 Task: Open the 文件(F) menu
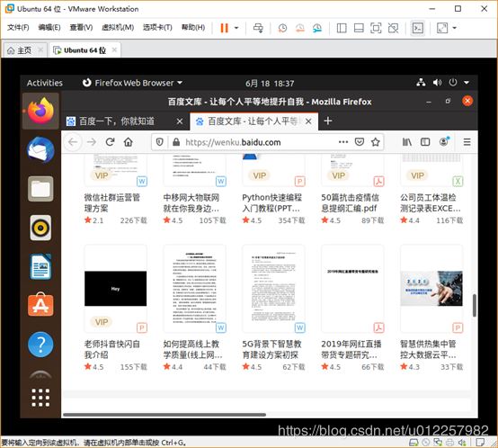click(18, 27)
